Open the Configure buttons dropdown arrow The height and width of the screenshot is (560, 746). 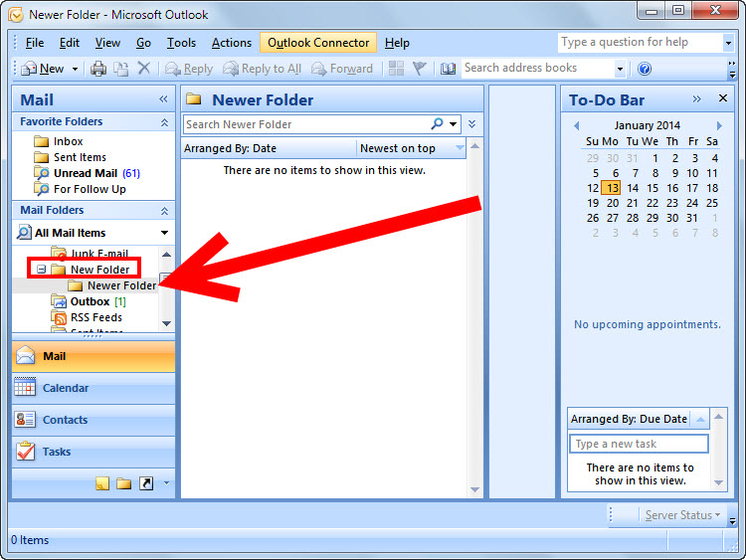pyautogui.click(x=166, y=483)
